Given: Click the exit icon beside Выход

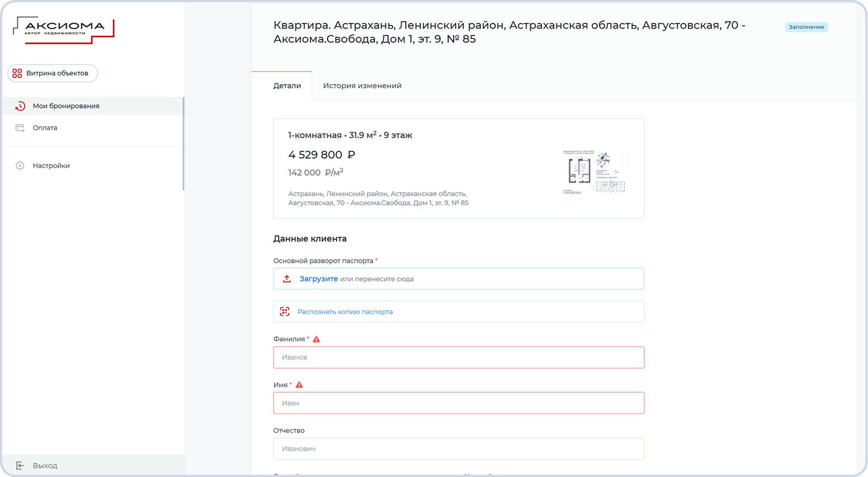Looking at the screenshot, I should tap(20, 466).
